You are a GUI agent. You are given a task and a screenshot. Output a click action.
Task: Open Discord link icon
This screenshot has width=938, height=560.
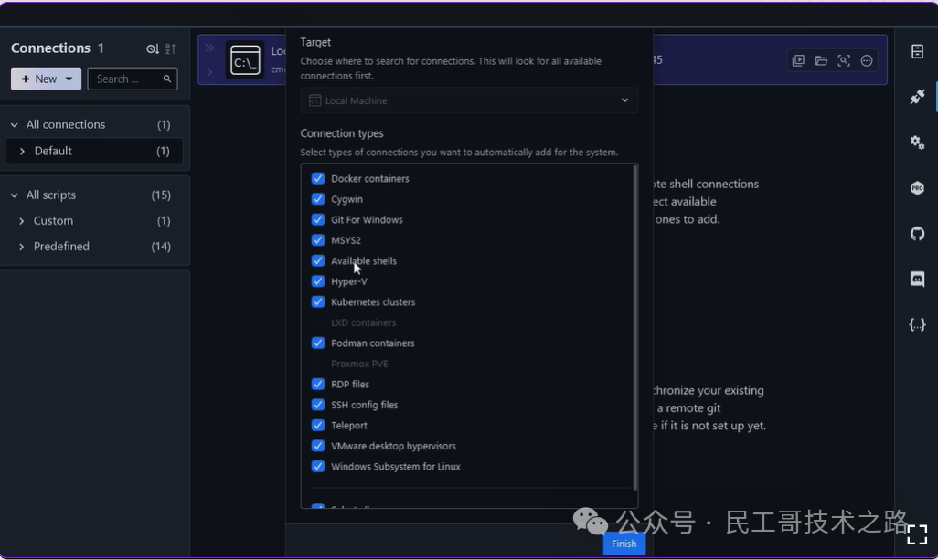click(x=917, y=280)
